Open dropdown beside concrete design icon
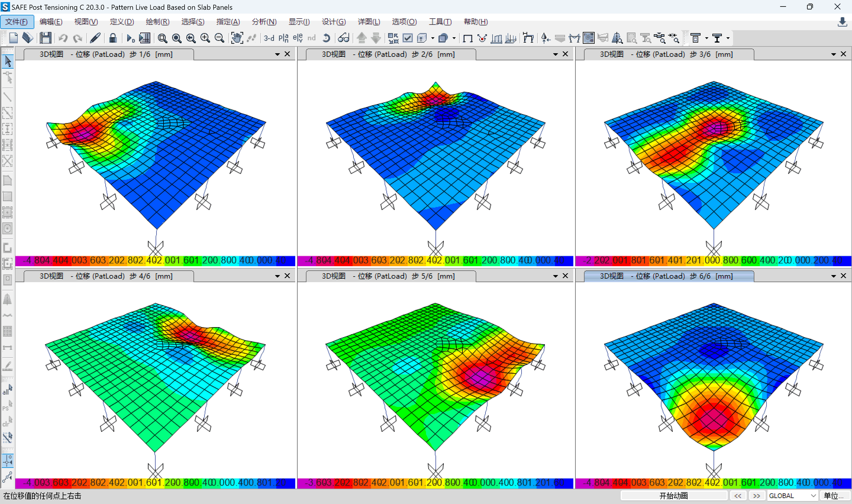 point(707,38)
